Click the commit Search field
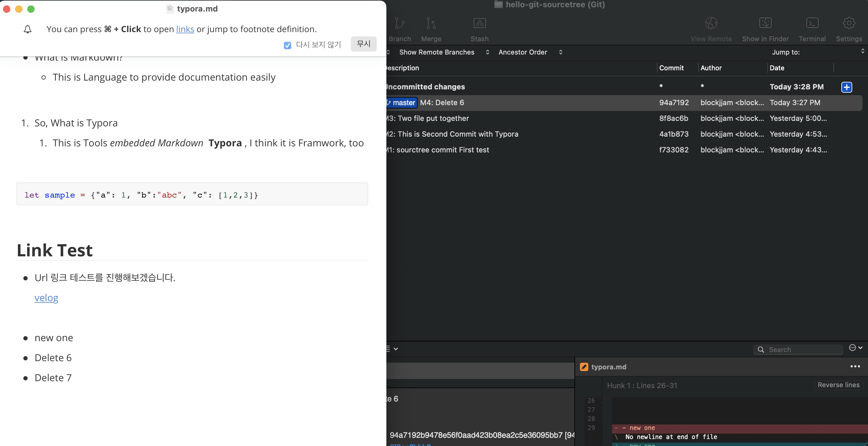868x446 pixels. click(x=802, y=349)
